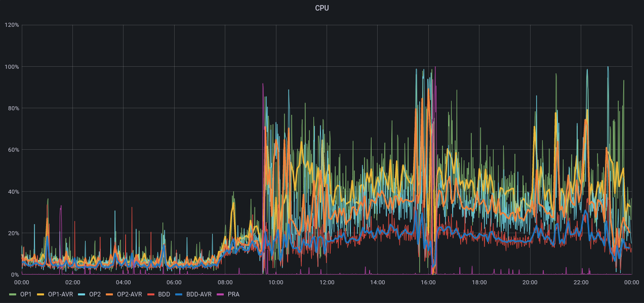This screenshot has width=644, height=303.
Task: Click the purple PRA legend color swatch
Action: point(221,294)
